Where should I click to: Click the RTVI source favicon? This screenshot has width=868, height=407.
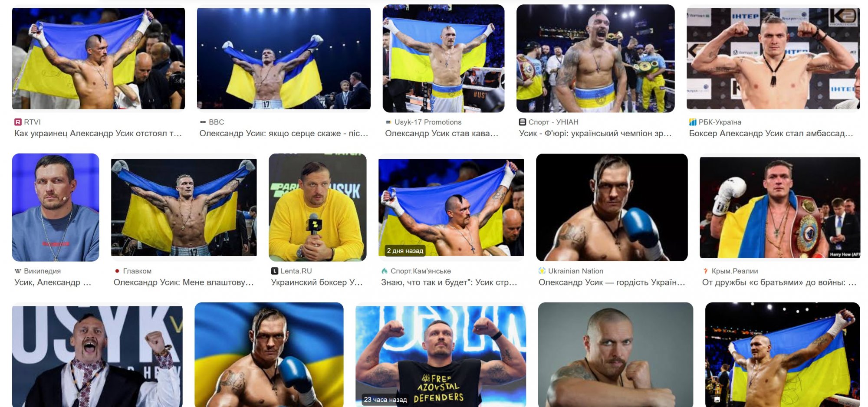(18, 122)
